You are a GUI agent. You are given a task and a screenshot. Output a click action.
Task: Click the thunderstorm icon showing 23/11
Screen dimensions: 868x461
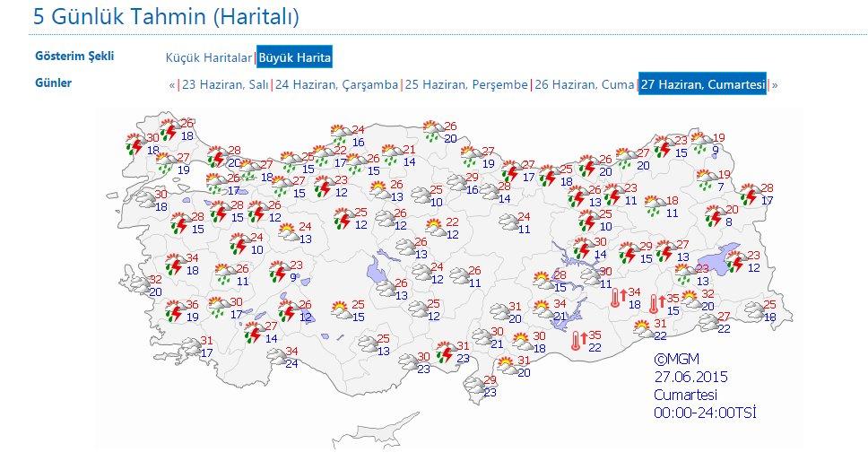[x=612, y=195]
